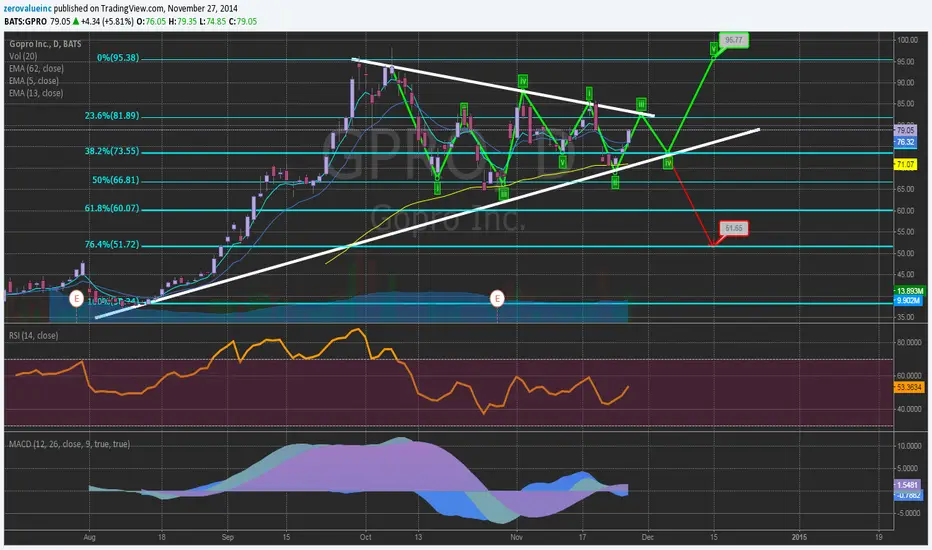This screenshot has width=932, height=550.
Task: Select the wave iv label on rising trendline in December
Action: [x=668, y=162]
